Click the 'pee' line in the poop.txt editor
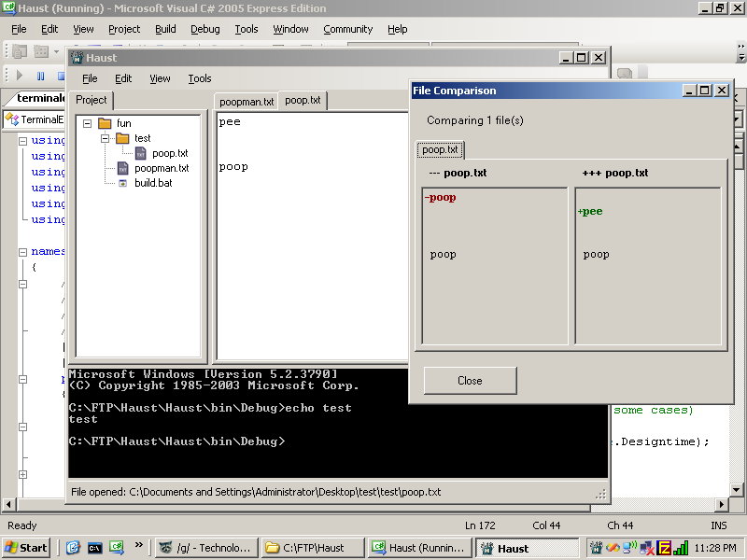Image resolution: width=747 pixels, height=560 pixels. point(230,122)
